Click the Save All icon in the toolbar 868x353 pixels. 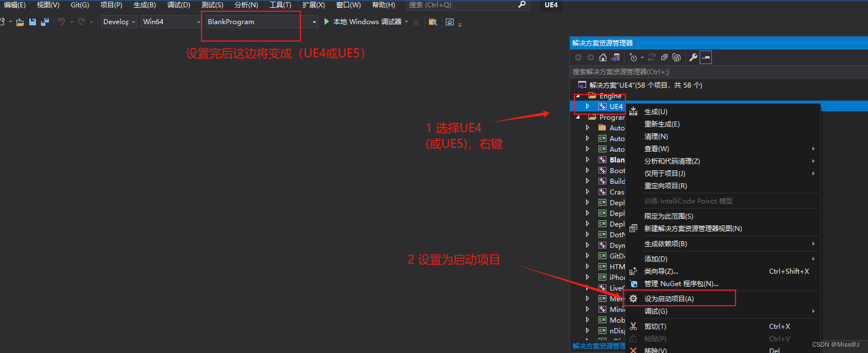point(45,21)
